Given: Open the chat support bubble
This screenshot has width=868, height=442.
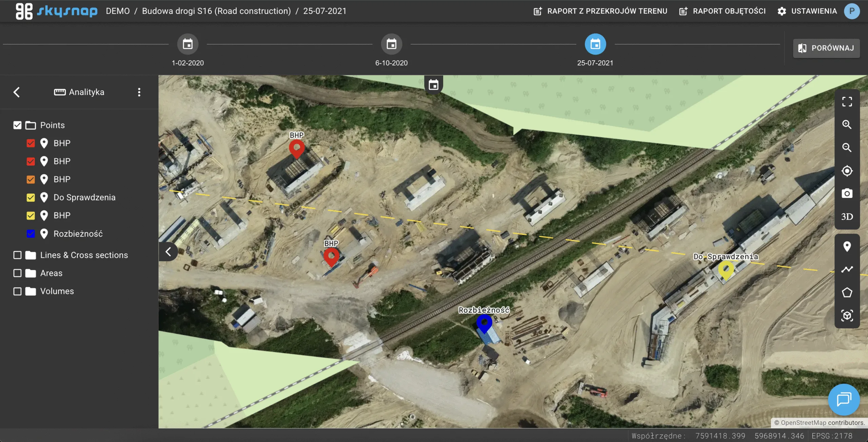Looking at the screenshot, I should click(844, 399).
